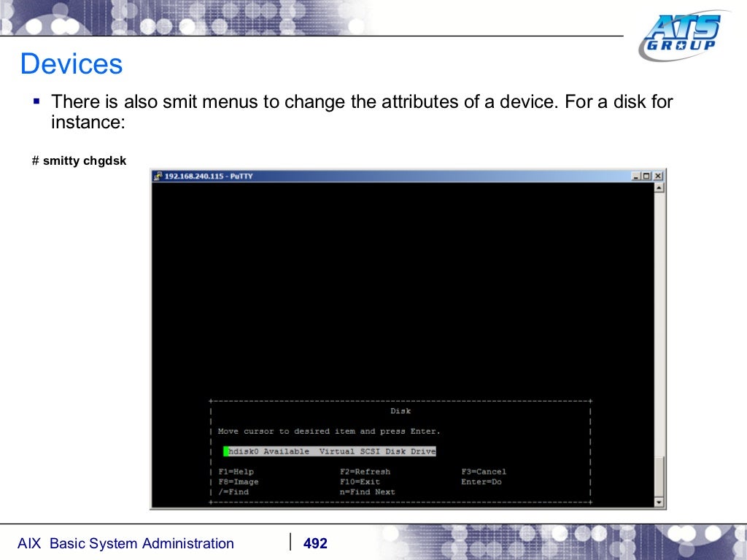The height and width of the screenshot is (560, 747).
Task: Click the PuTTY icon in the title bar
Action: [x=158, y=176]
